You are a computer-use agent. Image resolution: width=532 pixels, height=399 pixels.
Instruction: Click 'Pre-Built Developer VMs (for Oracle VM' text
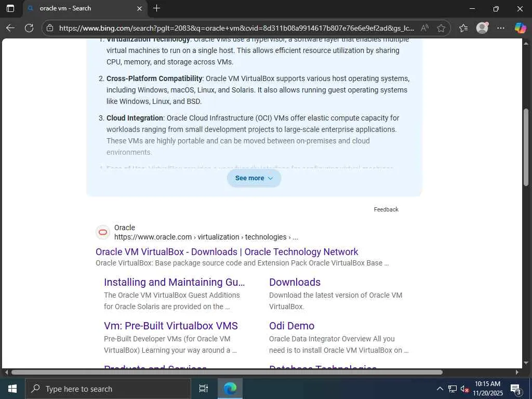(167, 339)
